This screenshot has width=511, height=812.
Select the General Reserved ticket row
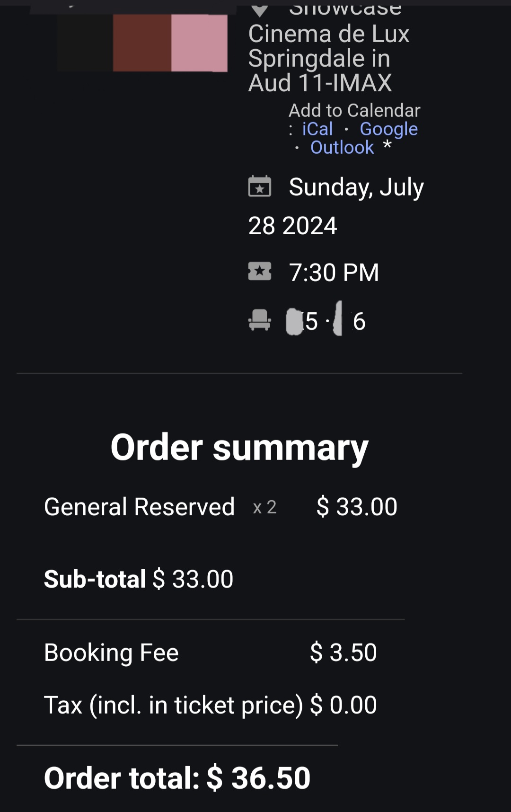click(139, 507)
